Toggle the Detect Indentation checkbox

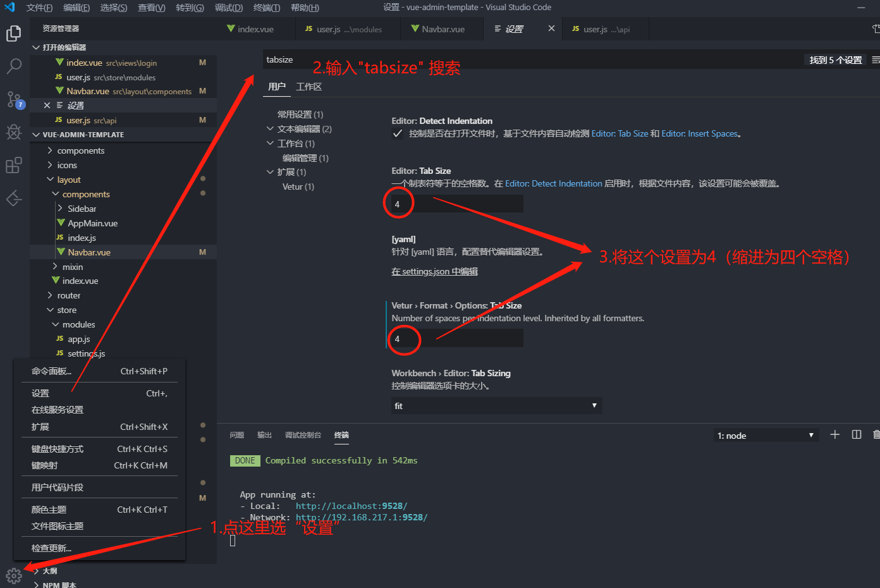click(398, 133)
